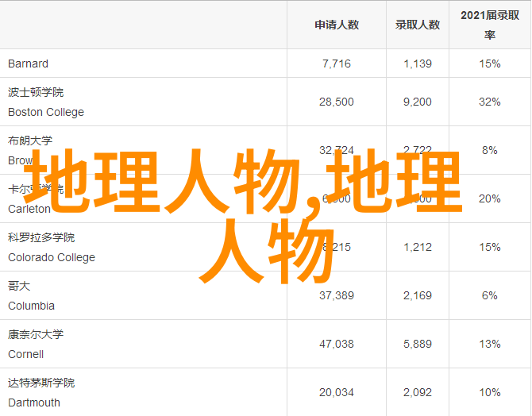Click Colorado College rate 15%
This screenshot has height=416, width=532.
tap(490, 248)
